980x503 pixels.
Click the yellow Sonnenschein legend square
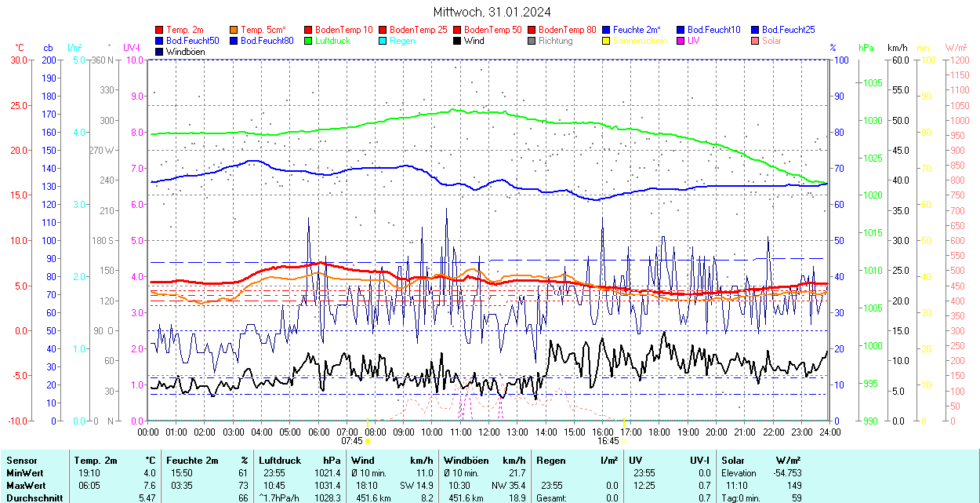(607, 41)
